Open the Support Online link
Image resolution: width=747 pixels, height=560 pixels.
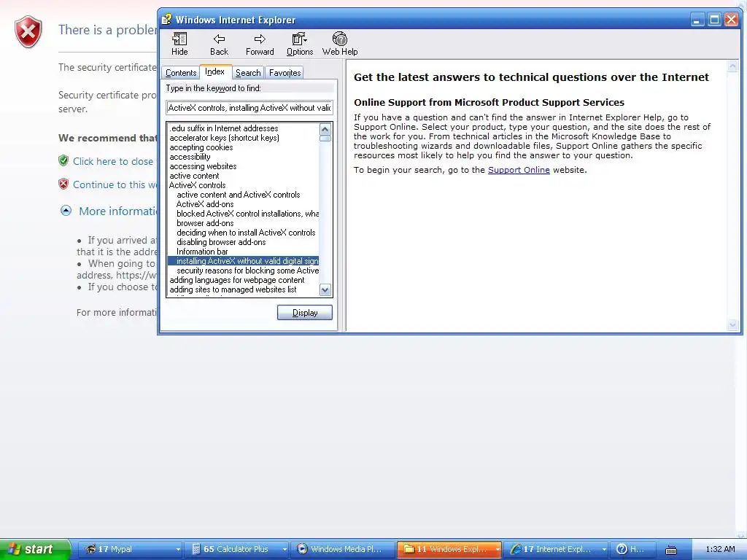519,170
